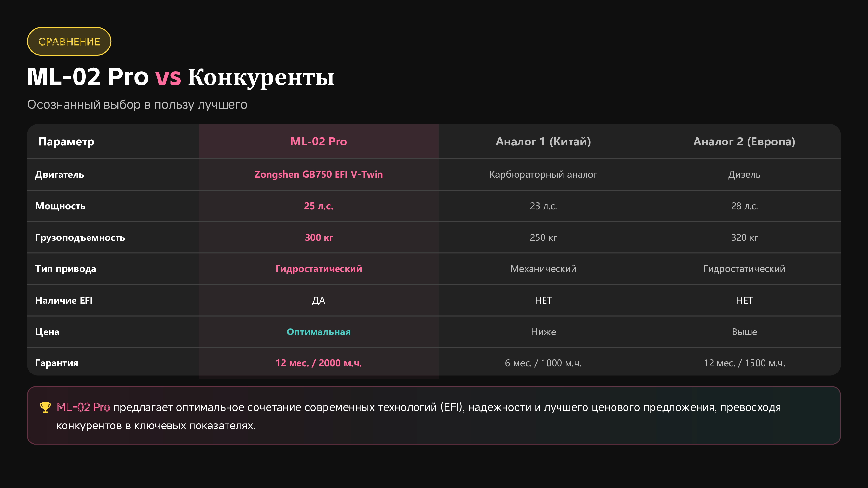This screenshot has height=488, width=868.
Task: Click the 12 мес. / 2000 м.ч. warranty cell
Action: (x=318, y=363)
